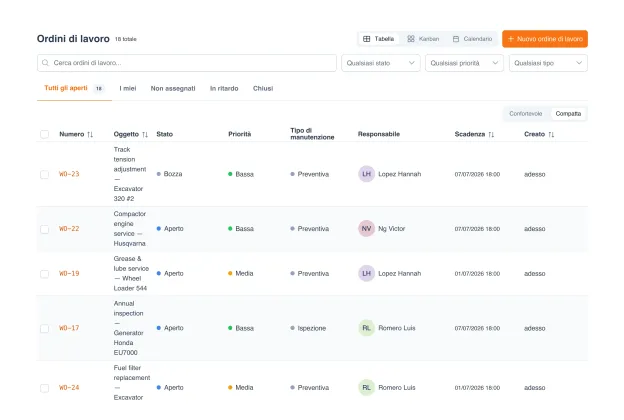624x420 pixels.
Task: Click the Ispezione type in WO-17 row
Action: click(308, 328)
